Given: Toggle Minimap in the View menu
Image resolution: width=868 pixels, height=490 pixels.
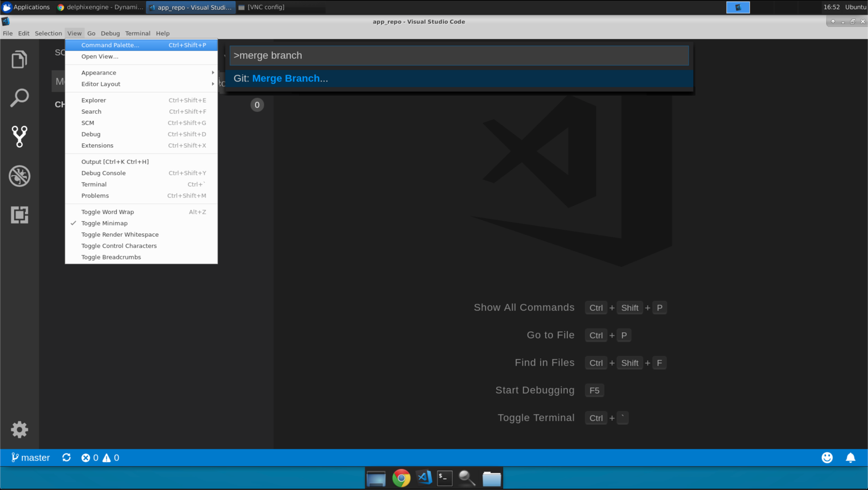Looking at the screenshot, I should point(104,223).
